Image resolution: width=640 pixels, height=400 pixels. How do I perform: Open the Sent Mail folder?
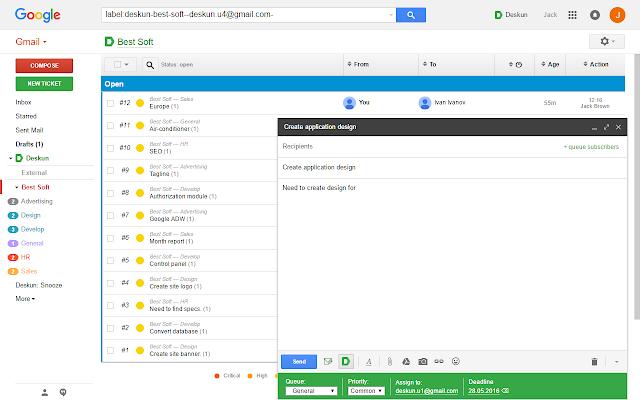33,130
